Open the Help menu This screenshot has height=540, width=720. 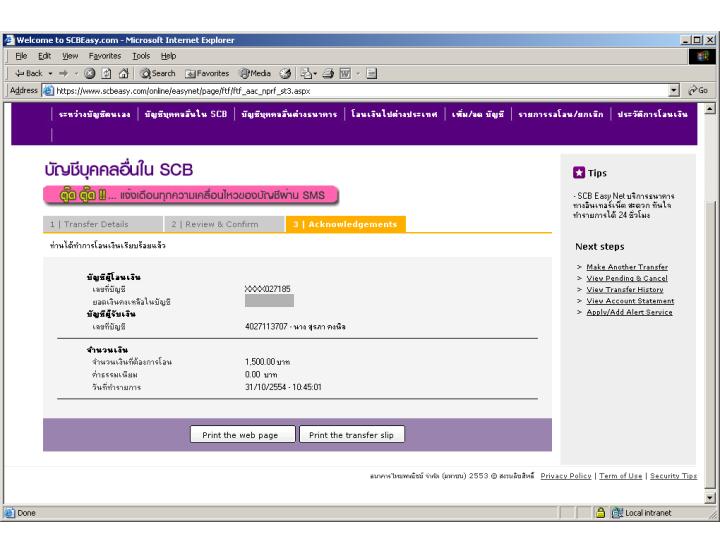(168, 56)
